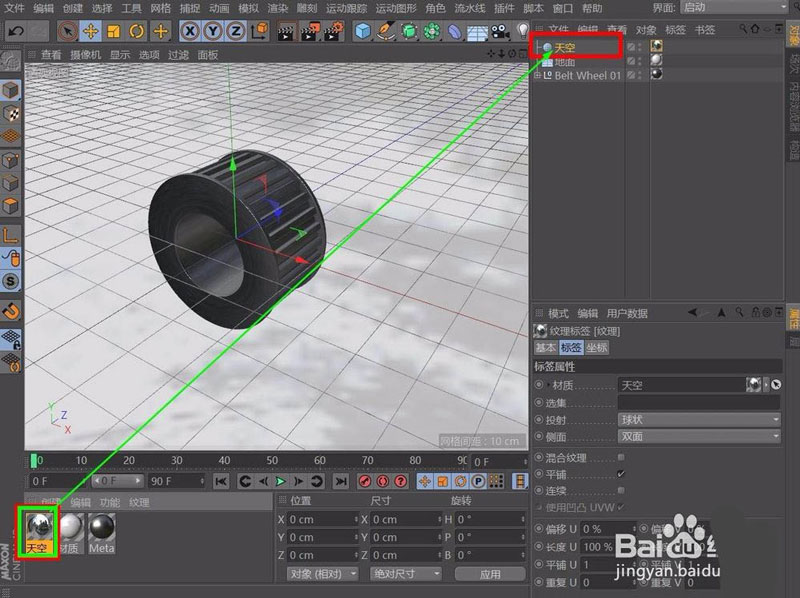This screenshot has height=598, width=800.
Task: Open the 侧面 dropdown showing 双面
Action: coord(698,437)
